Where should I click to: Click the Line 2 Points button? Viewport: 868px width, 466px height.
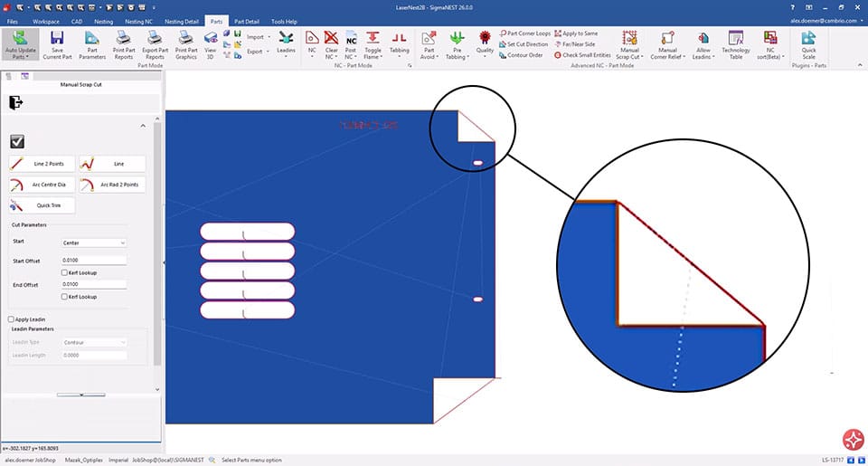click(42, 163)
